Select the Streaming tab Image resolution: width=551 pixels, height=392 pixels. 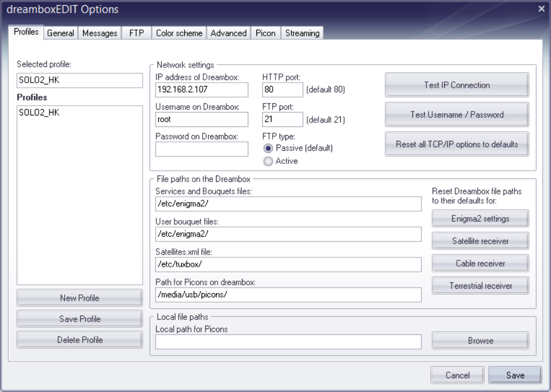point(302,33)
